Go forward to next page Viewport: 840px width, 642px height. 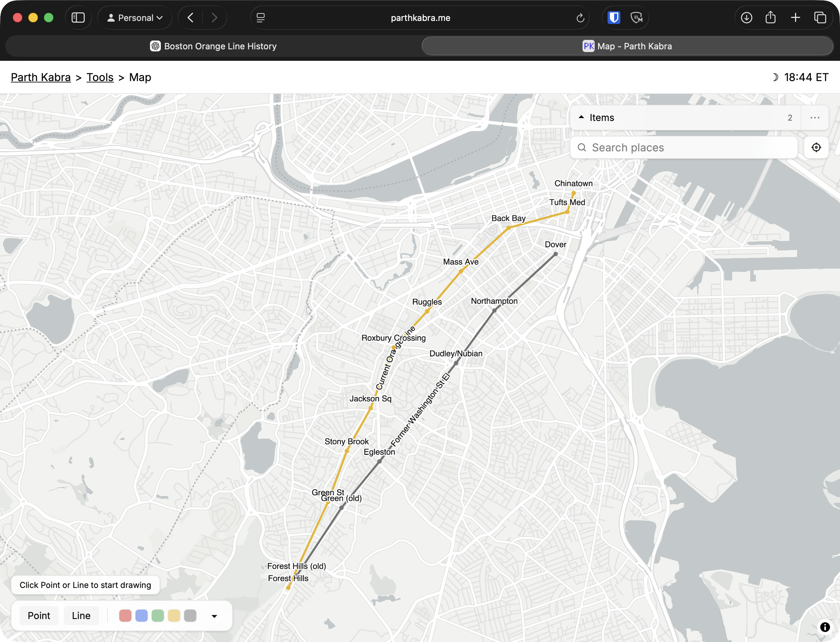click(215, 18)
